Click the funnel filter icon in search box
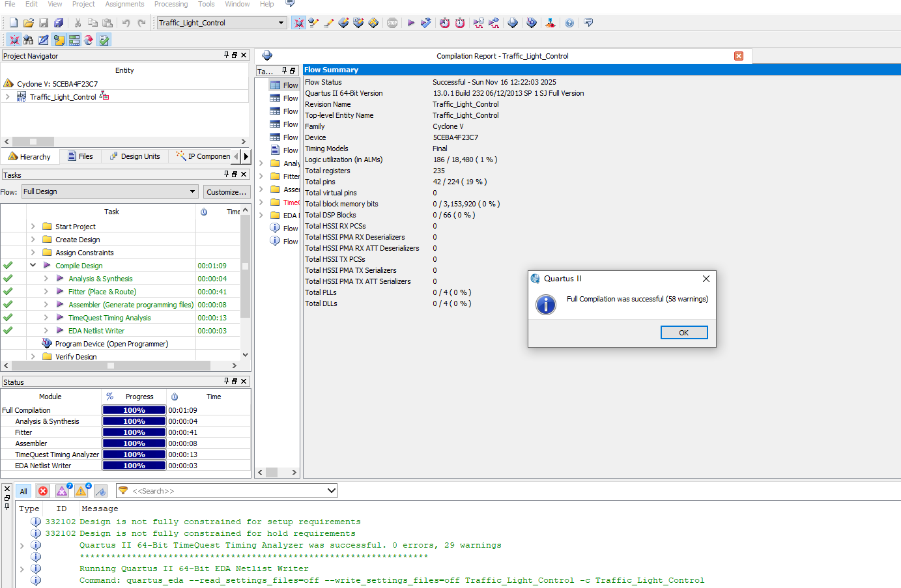Screen dimensions: 901x588 pos(123,491)
